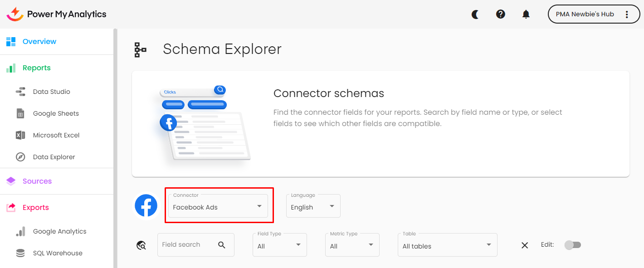Click the globe search icon
Image resolution: width=644 pixels, height=268 pixels.
(x=141, y=245)
